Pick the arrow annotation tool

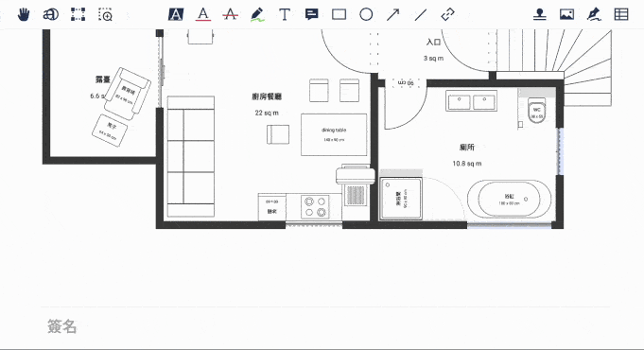pyautogui.click(x=393, y=15)
